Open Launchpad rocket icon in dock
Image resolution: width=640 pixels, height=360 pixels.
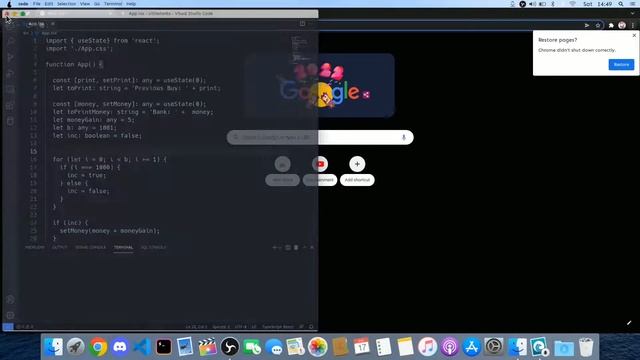pos(76,347)
